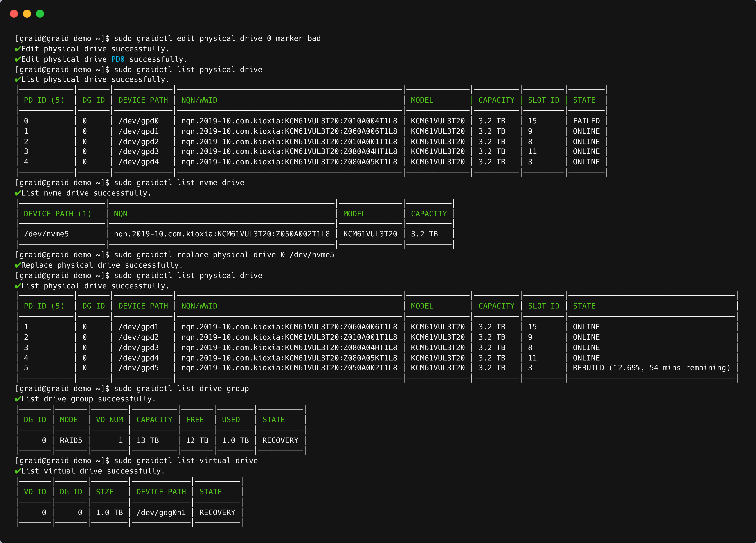The height and width of the screenshot is (543, 756).
Task: Click the checkmark beside "List drive group successfully"
Action: 17,399
